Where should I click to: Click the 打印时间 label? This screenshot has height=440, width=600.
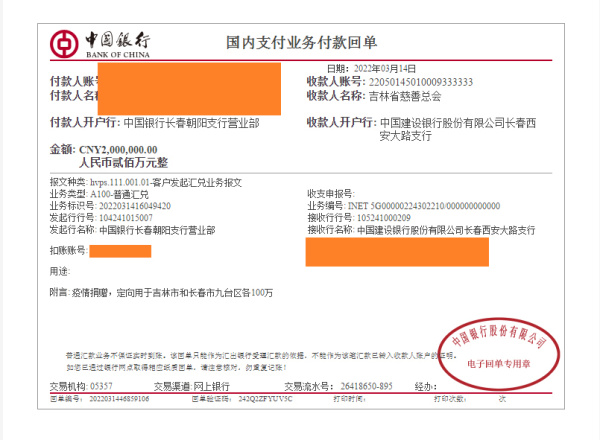coord(349,399)
